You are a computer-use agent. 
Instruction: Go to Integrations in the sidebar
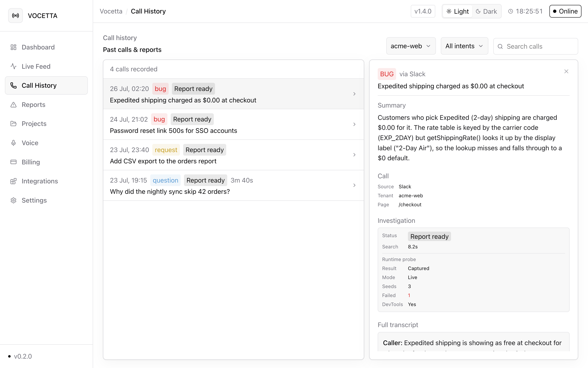coord(46,181)
